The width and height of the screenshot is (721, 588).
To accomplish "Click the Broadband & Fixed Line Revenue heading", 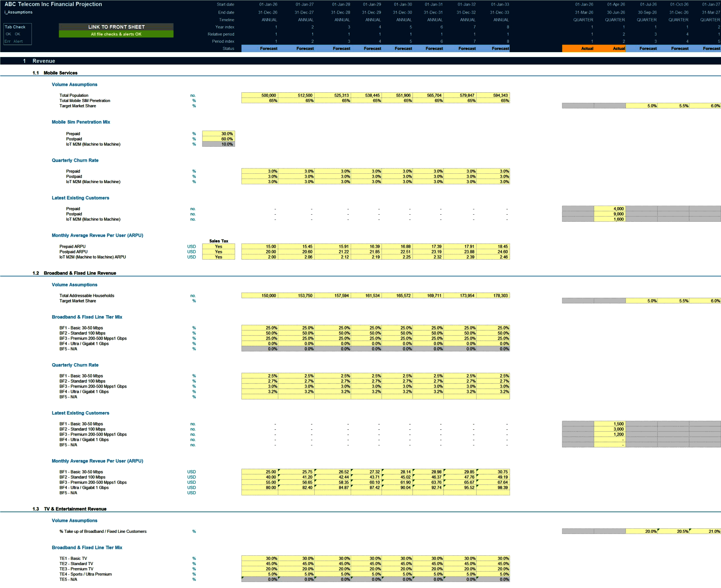I will (x=80, y=273).
